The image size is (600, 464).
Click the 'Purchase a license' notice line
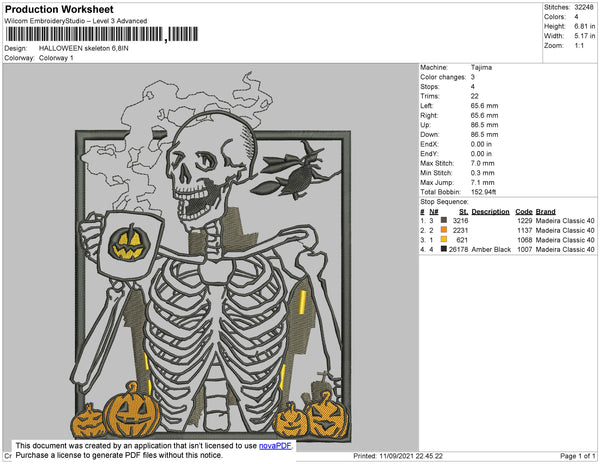point(119,455)
